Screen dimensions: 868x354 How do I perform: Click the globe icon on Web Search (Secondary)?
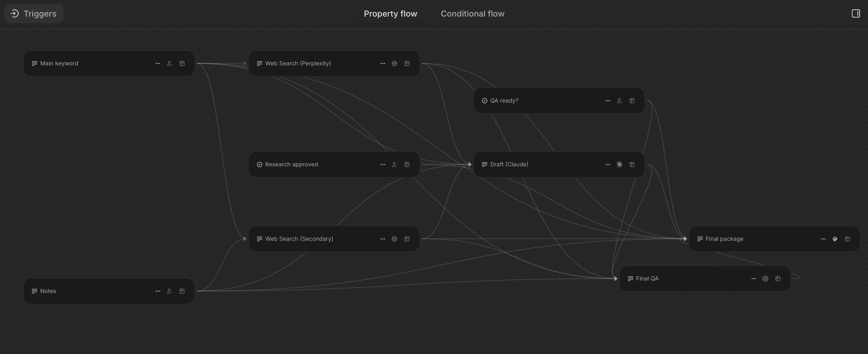[x=394, y=238]
